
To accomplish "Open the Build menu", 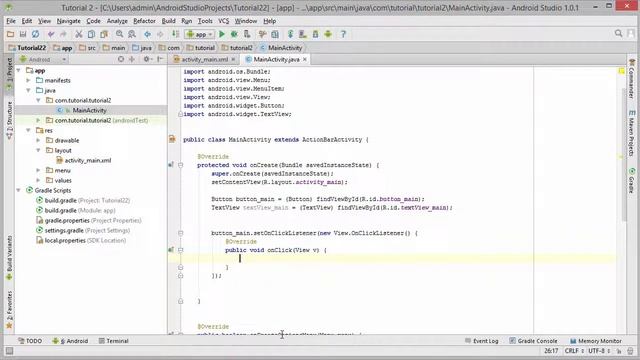I will point(168,21).
